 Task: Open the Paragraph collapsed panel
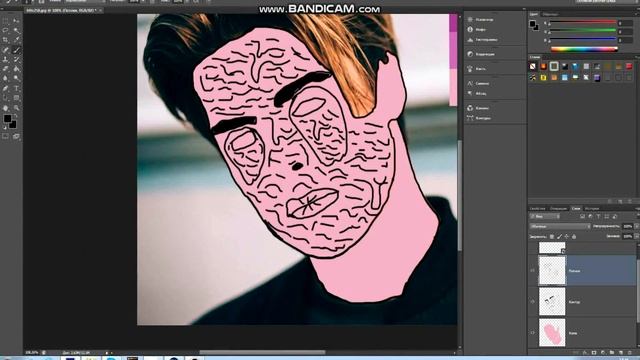click(477, 93)
